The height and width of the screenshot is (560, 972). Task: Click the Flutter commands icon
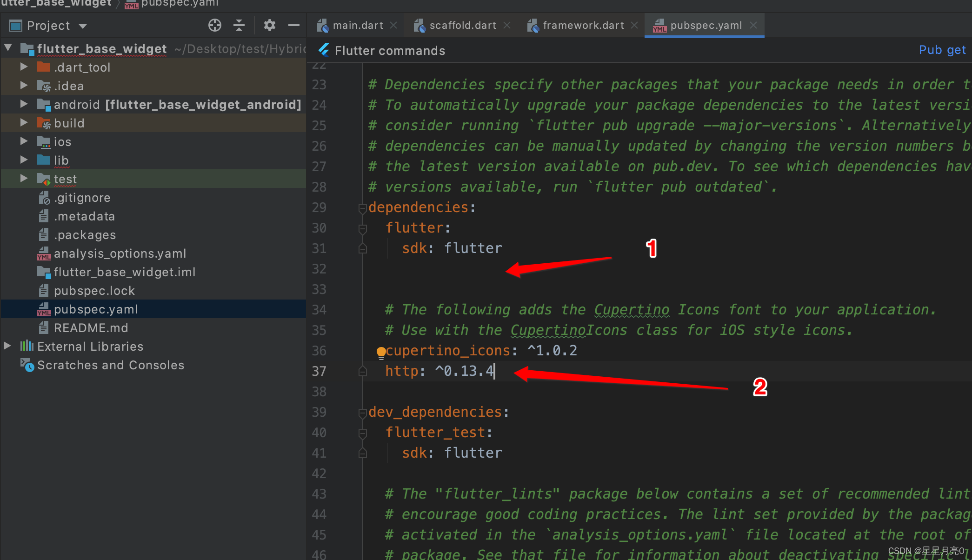coord(325,51)
